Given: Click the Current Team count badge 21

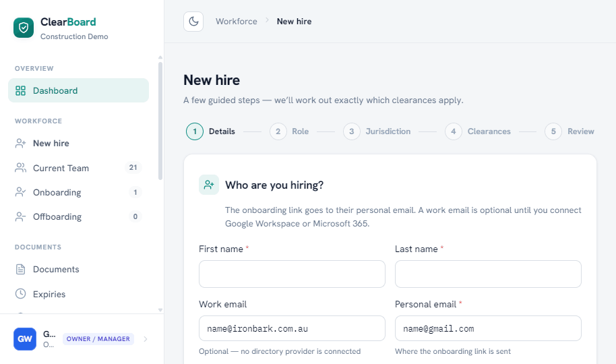Looking at the screenshot, I should 133,167.
